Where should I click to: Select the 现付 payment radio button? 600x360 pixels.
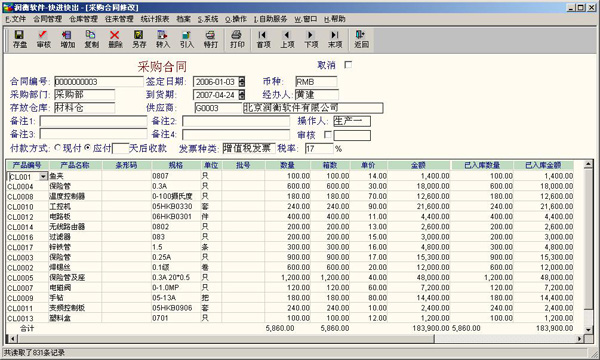pos(58,148)
